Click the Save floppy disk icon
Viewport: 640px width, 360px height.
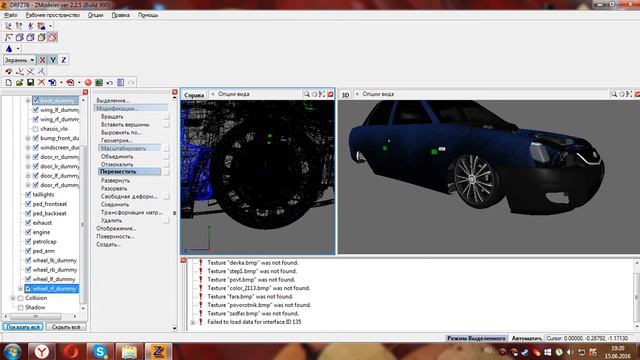[x=30, y=82]
